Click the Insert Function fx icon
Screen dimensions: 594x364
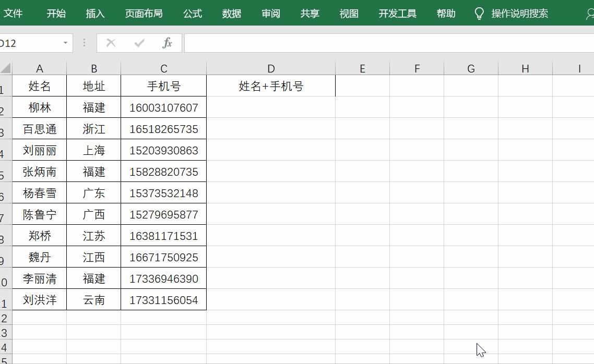(167, 43)
